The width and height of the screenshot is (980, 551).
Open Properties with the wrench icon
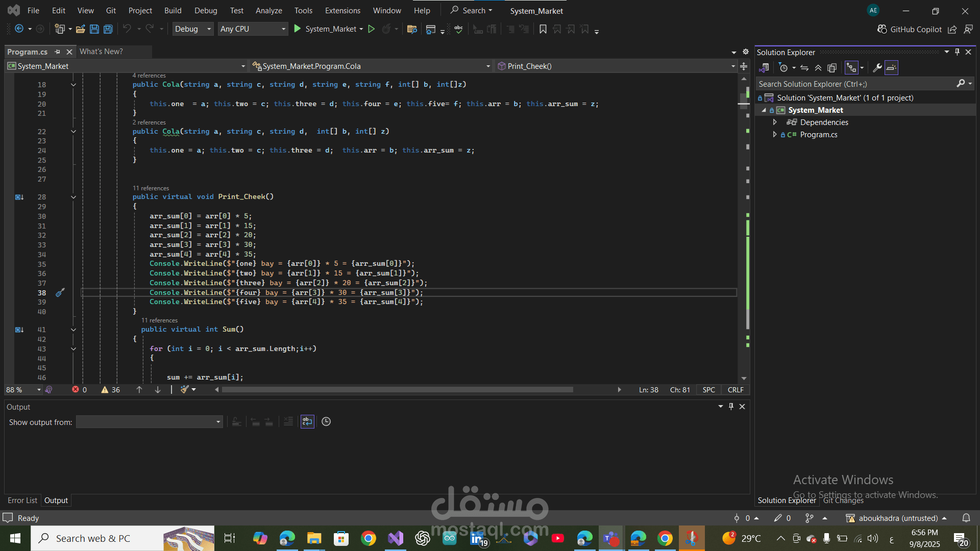[x=877, y=68]
